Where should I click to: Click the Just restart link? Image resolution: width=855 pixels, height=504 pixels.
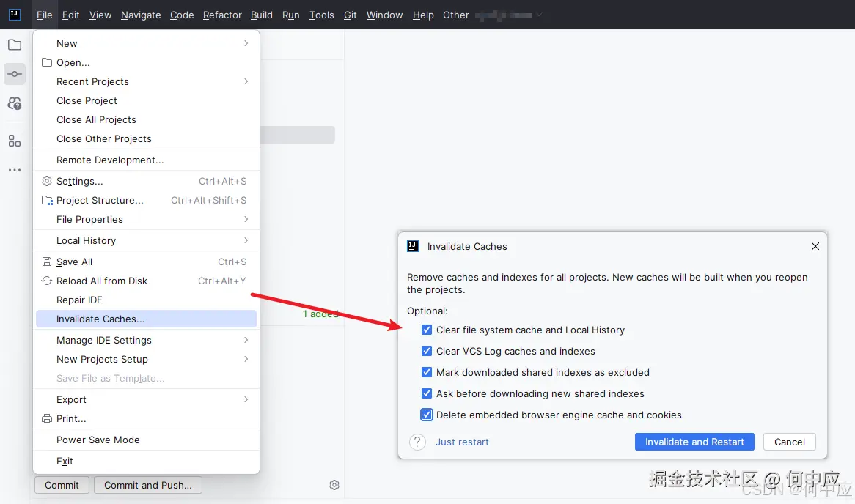click(x=462, y=442)
